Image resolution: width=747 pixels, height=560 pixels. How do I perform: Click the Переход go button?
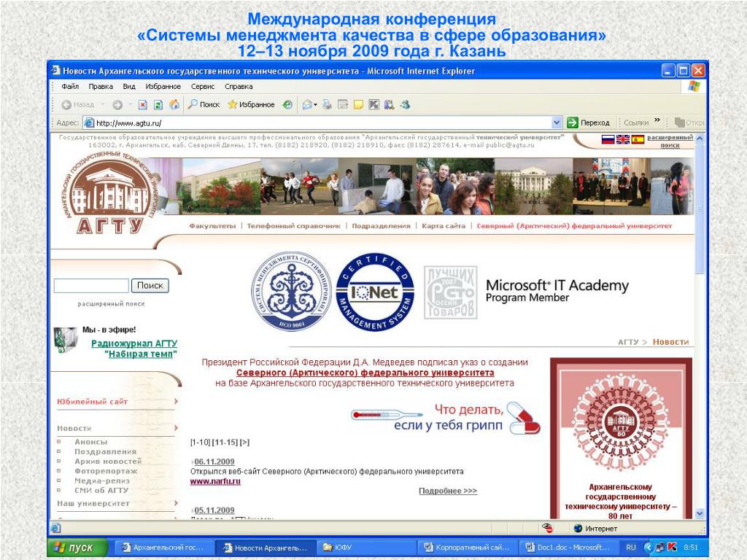(589, 122)
